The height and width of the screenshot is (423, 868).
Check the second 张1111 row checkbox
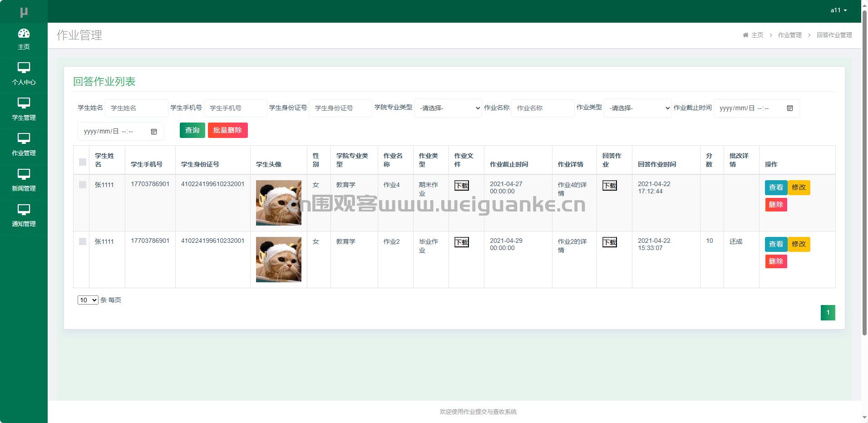click(x=82, y=241)
